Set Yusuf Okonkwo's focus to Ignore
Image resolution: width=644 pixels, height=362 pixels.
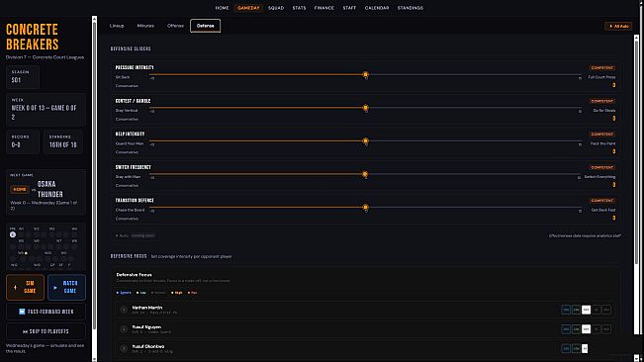click(566, 348)
